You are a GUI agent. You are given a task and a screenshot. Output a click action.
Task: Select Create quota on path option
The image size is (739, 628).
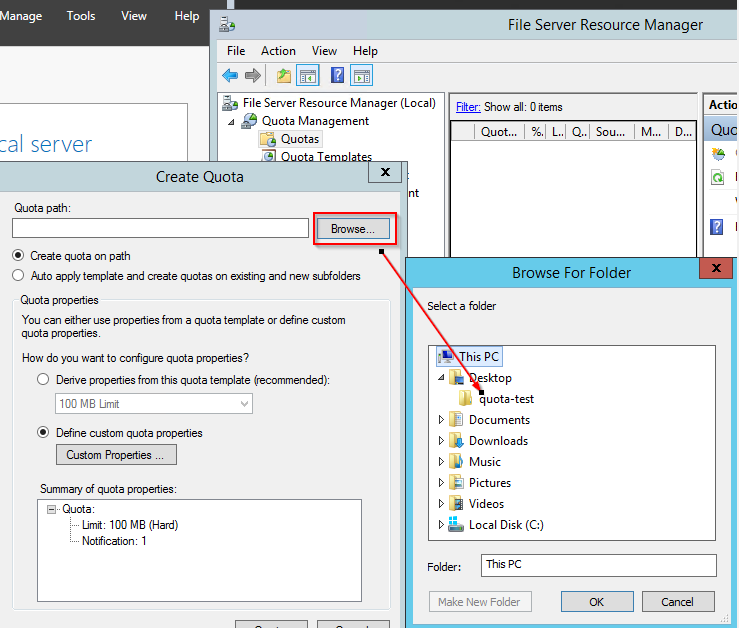18,256
